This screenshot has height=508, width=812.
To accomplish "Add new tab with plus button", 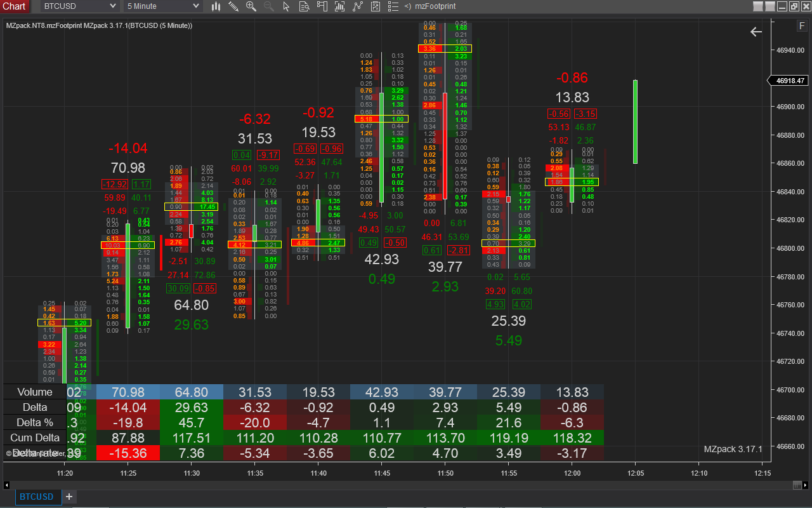I will 69,497.
